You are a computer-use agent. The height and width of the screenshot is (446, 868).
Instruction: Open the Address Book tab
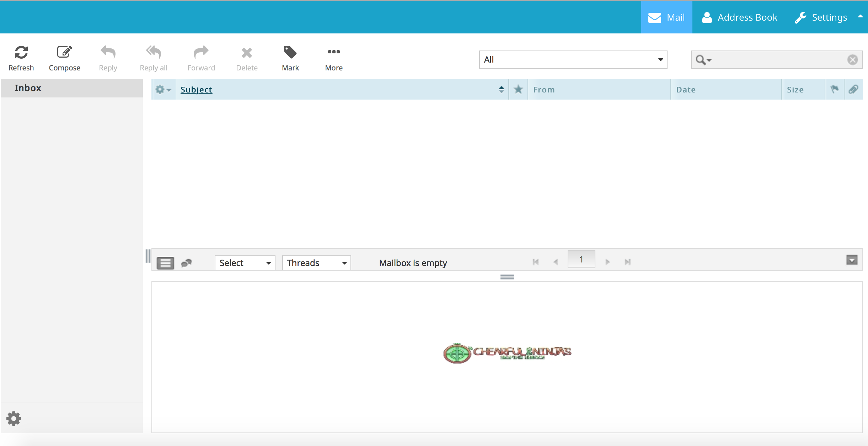tap(740, 17)
